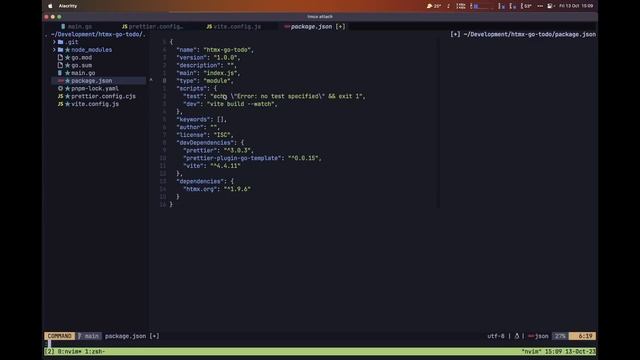Click the 27% progress indicator in statusline
Viewport: 640px width, 360px height.
tap(560, 336)
